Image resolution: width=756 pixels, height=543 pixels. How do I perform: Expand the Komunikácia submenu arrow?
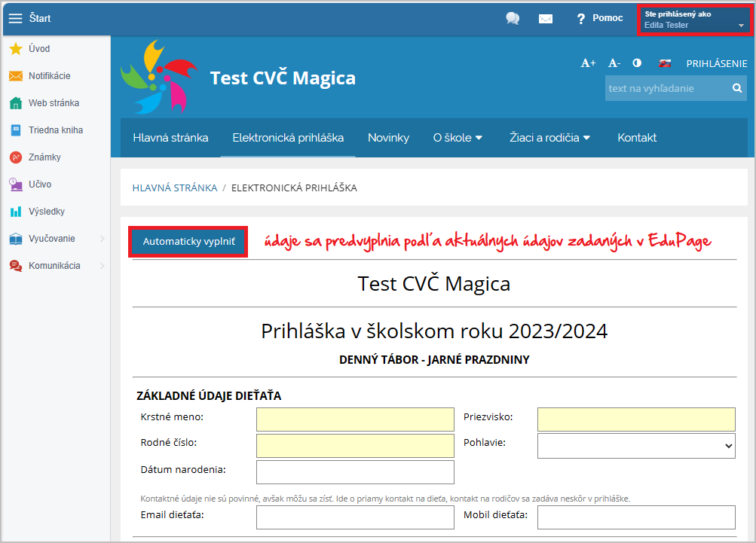tap(103, 266)
